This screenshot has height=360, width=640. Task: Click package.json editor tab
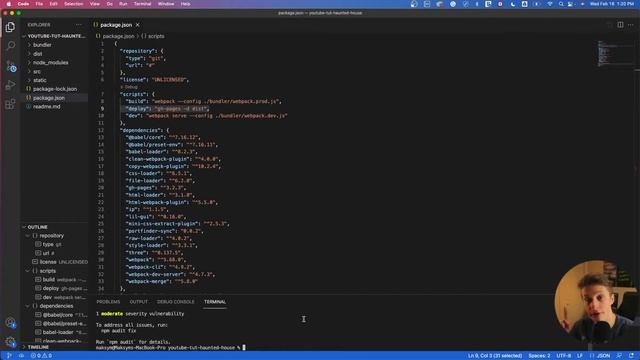pos(116,25)
